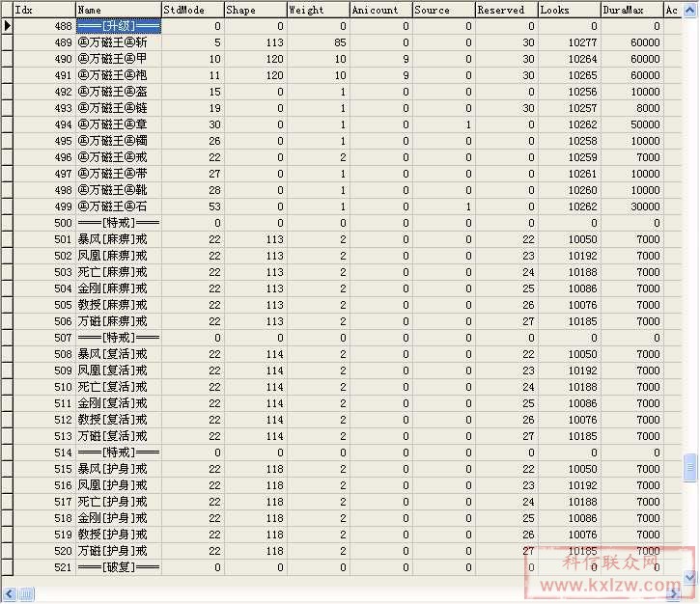Click the Source column header
Viewport: 700px width, 604px height.
tap(444, 10)
